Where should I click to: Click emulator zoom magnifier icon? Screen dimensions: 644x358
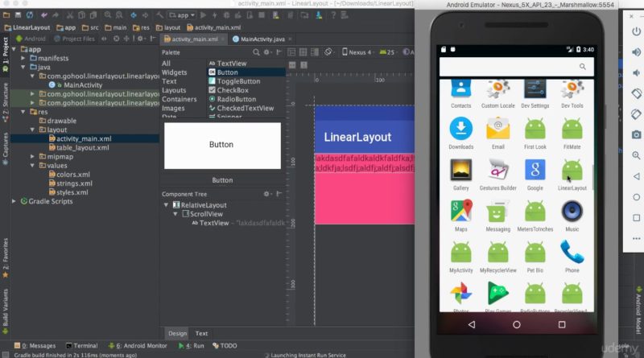[x=636, y=155]
